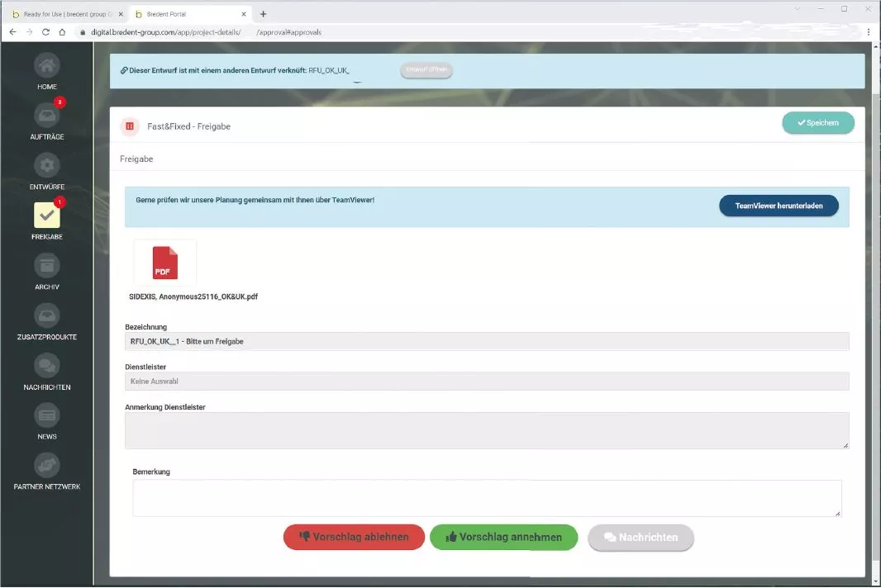Click into the Bemerkung text field
881x588 pixels.
point(487,498)
